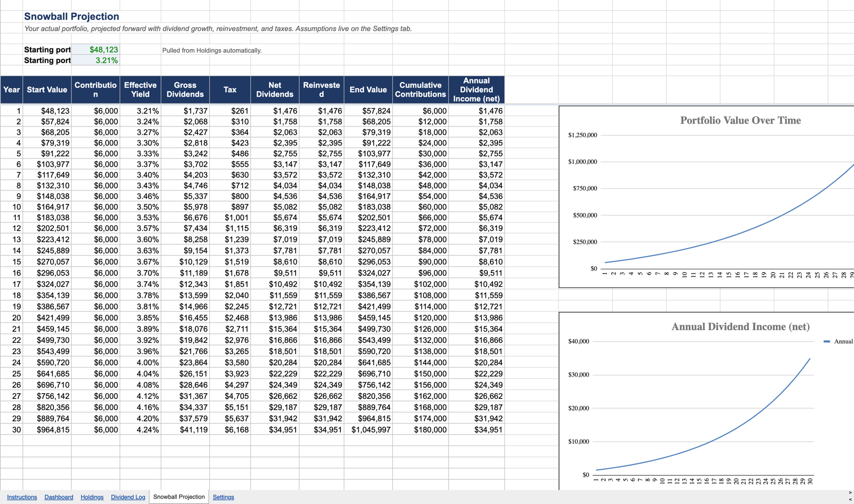Click the Contribution column header
The width and height of the screenshot is (854, 504).
click(96, 90)
